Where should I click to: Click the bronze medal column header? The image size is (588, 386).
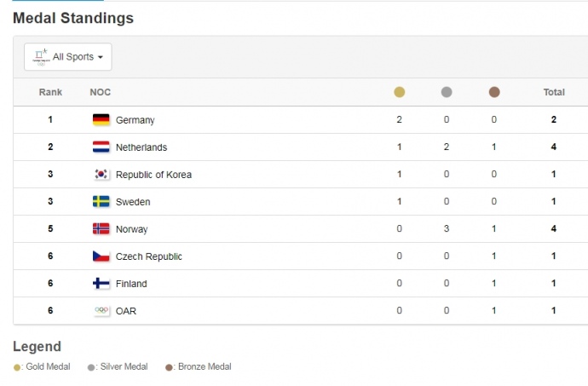pyautogui.click(x=494, y=92)
